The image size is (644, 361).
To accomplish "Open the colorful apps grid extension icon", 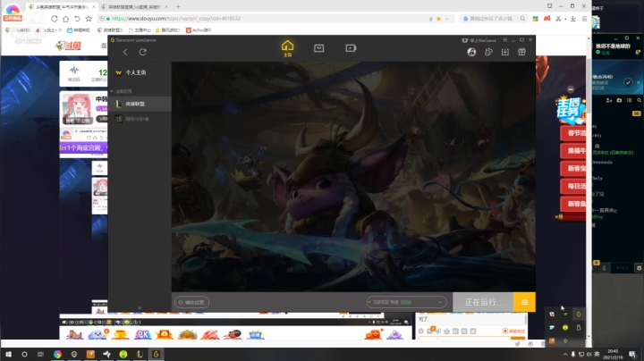I will point(535,19).
